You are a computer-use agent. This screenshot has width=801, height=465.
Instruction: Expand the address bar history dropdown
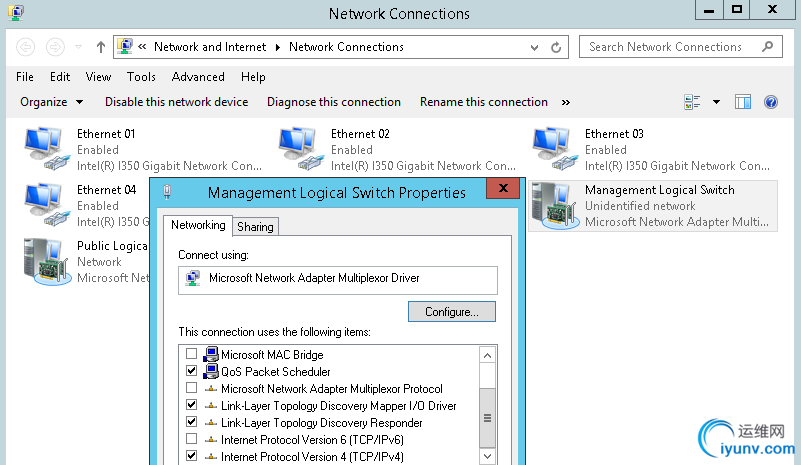pos(534,48)
